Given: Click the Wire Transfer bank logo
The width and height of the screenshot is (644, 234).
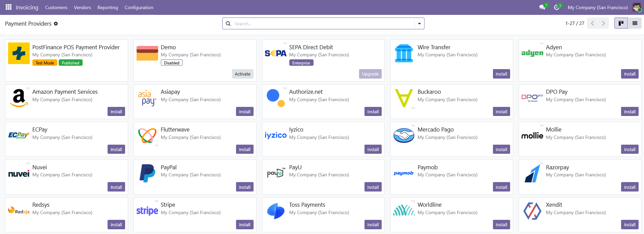Looking at the screenshot, I should 404,53.
